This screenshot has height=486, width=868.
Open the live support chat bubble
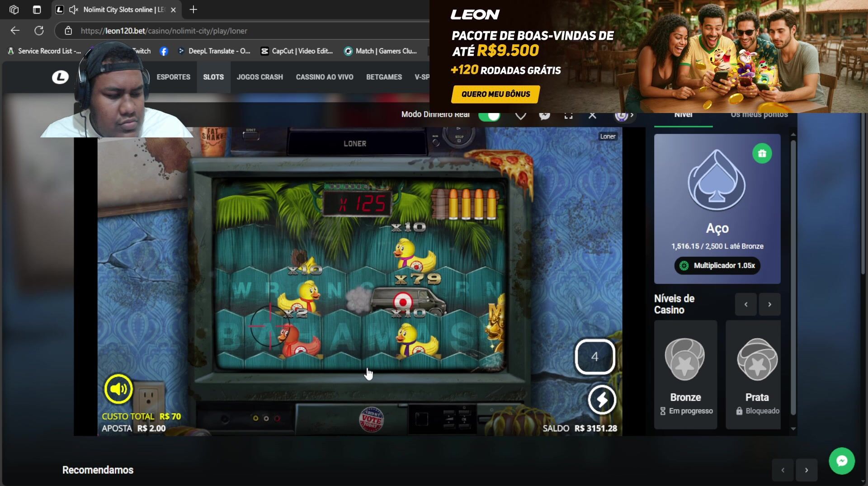coord(841,461)
